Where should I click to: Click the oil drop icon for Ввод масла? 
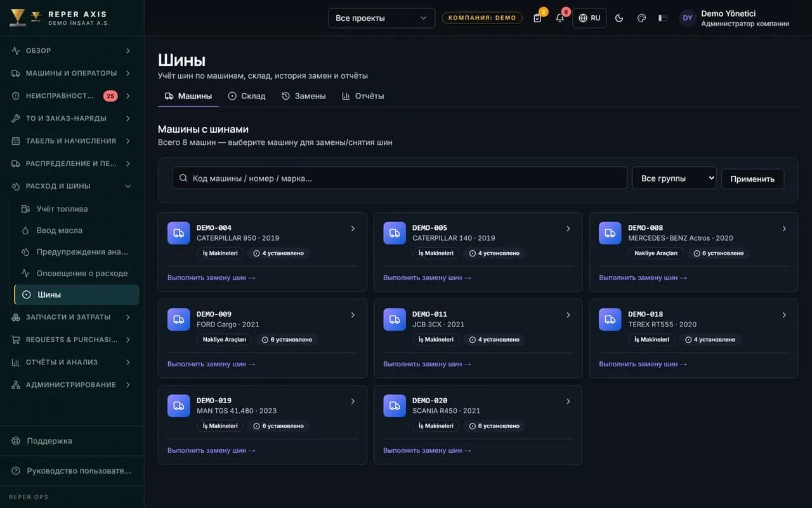pos(26,231)
